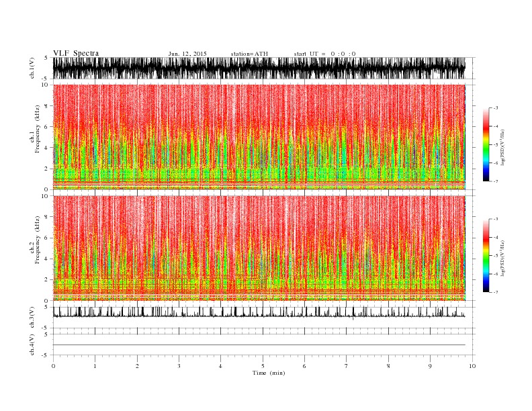Image resolution: width=532 pixels, height=411 pixels.
Task: Click the ch.1 colorbar 'log(PSD)(V²/Hz)' label
Action: 503,147
